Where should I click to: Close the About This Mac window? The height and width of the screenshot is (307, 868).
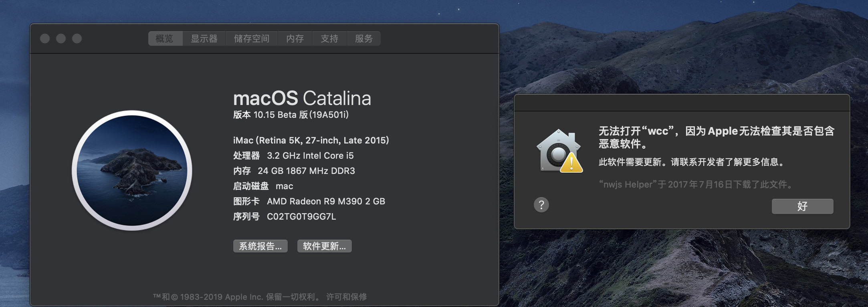click(45, 38)
